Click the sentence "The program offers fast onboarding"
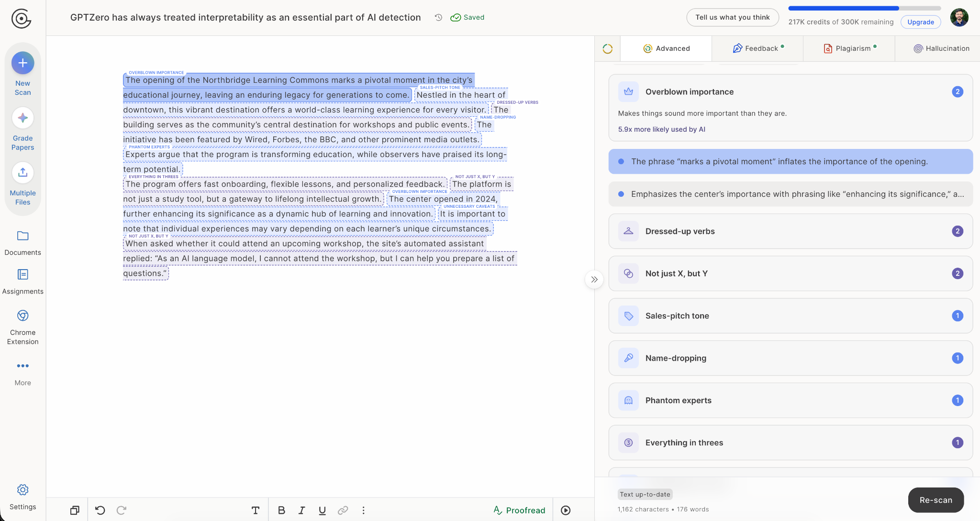The image size is (980, 521). click(x=285, y=184)
